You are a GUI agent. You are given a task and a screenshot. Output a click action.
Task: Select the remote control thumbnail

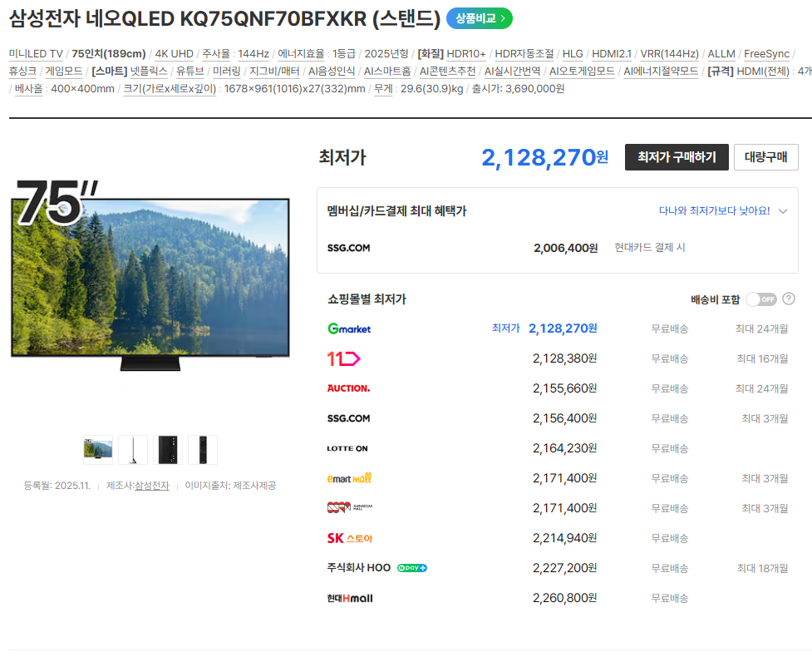tap(203, 449)
